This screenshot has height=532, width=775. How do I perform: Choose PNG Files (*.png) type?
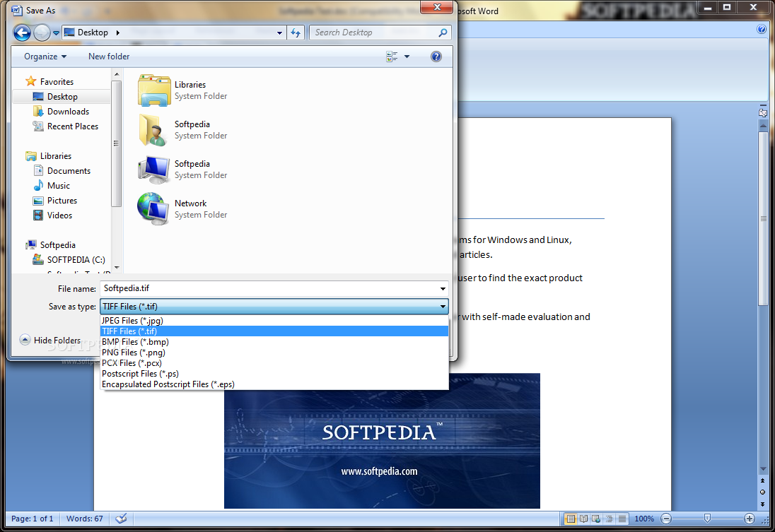(x=274, y=353)
